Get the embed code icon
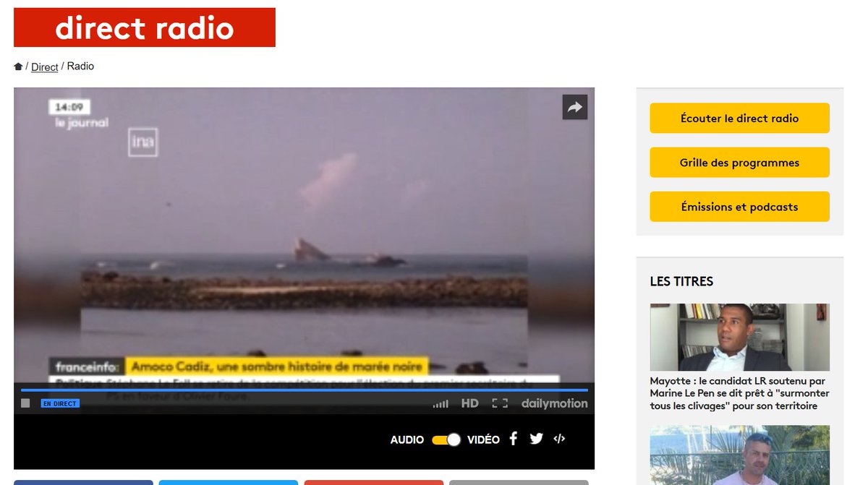This screenshot has height=485, width=868. pyautogui.click(x=559, y=439)
